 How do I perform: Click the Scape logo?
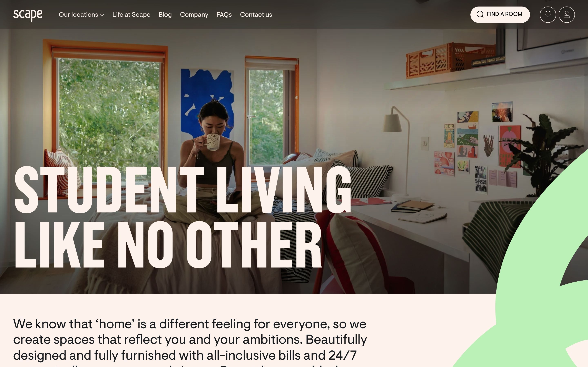click(x=28, y=15)
